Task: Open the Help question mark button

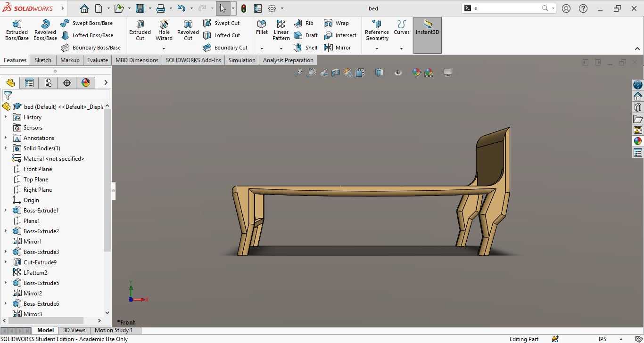Action: pos(583,8)
